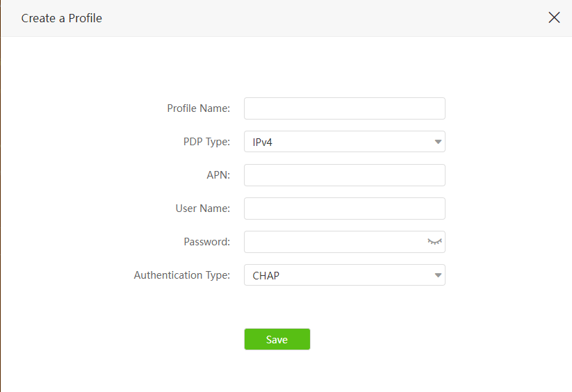Viewport: 572px width, 392px height.
Task: Click the "Authentication Type:" label
Action: tap(181, 275)
